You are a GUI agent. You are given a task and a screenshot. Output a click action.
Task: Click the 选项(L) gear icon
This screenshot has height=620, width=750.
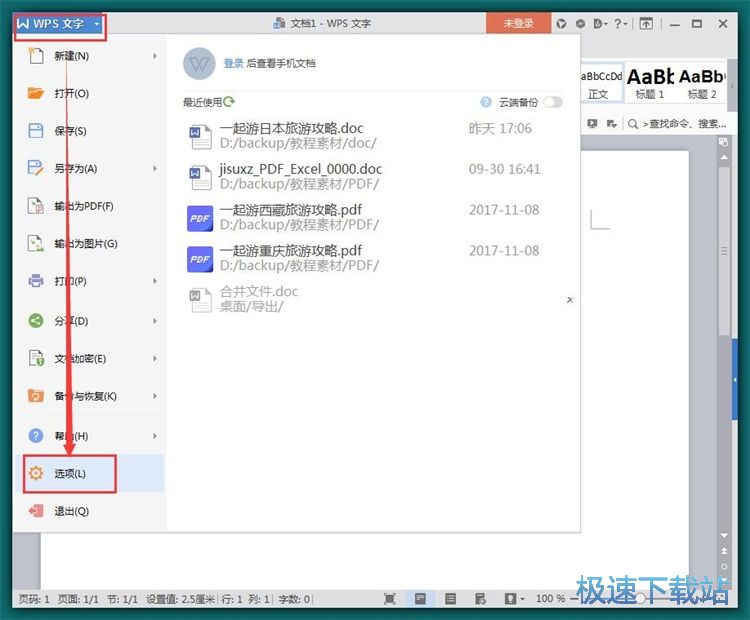pyautogui.click(x=36, y=473)
